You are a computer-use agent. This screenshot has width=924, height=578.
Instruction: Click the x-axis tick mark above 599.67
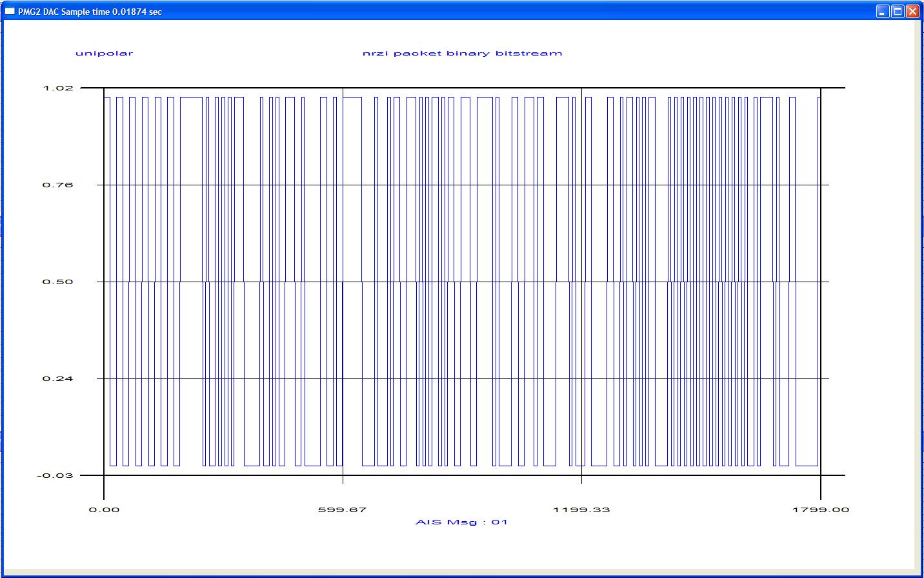point(343,479)
